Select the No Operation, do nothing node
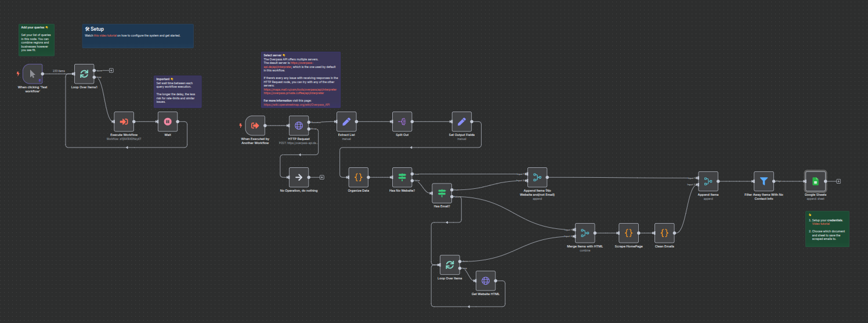Viewport: 868px width, 323px height. (299, 177)
